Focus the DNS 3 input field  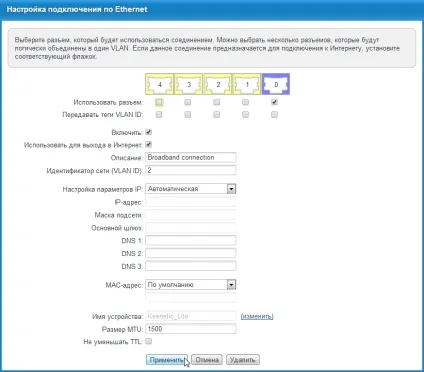tap(191, 266)
